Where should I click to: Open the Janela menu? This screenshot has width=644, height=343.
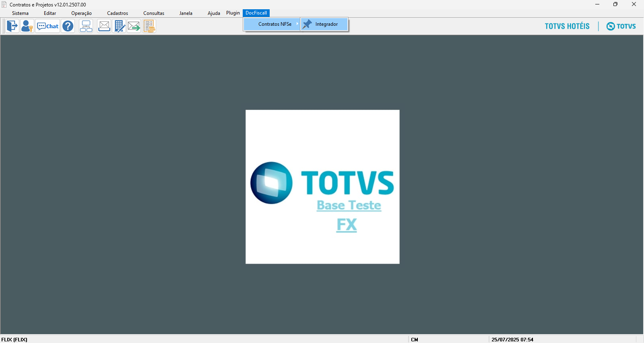pyautogui.click(x=186, y=13)
